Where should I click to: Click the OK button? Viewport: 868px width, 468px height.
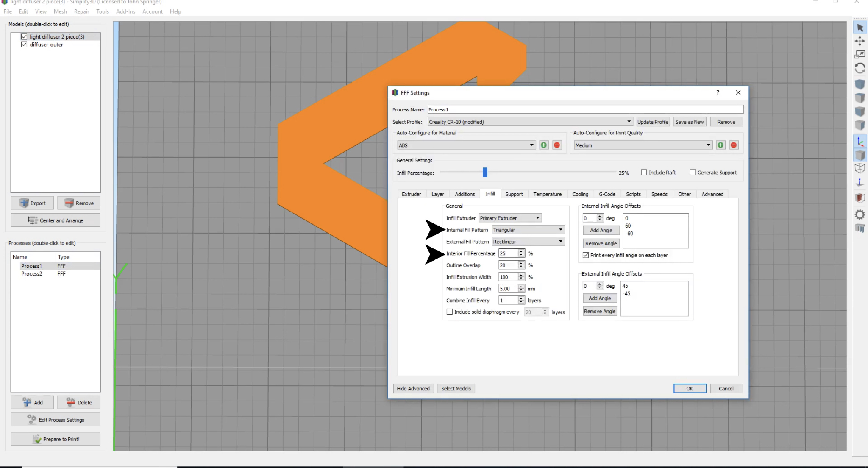point(690,388)
